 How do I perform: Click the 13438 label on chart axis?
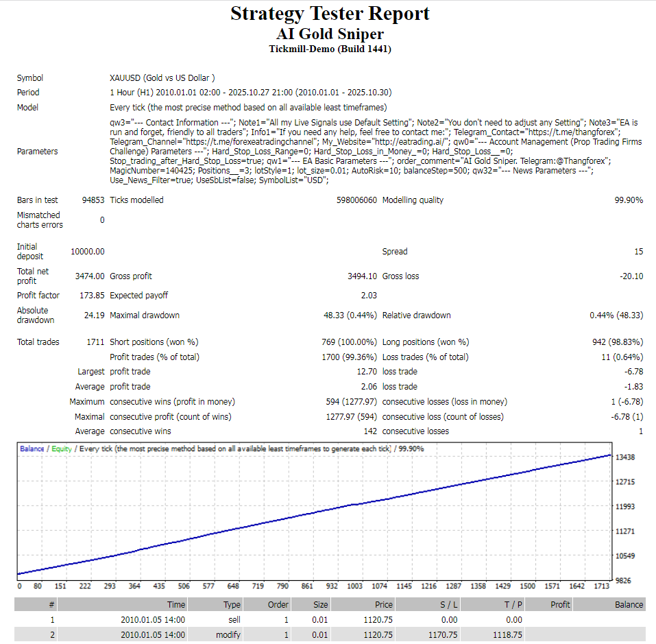[629, 457]
